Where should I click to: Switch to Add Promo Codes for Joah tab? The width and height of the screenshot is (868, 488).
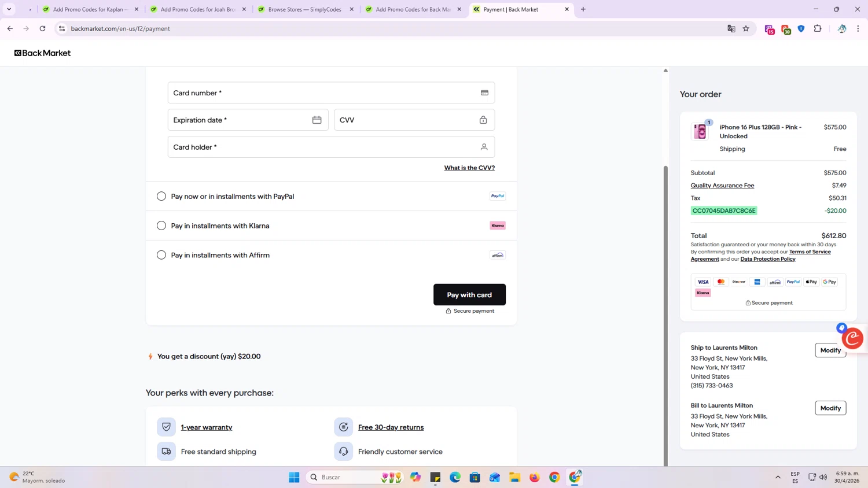tap(198, 9)
